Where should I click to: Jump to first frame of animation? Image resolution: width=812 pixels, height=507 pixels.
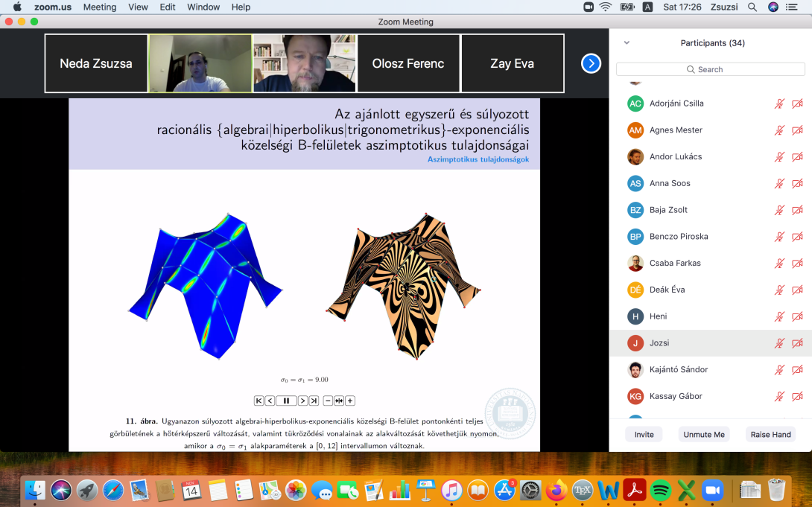click(x=259, y=401)
